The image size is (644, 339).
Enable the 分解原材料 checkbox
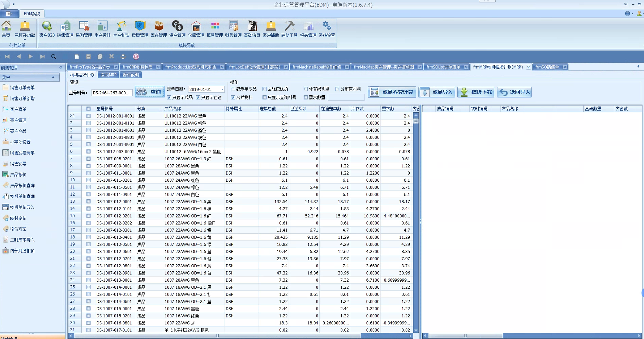pyautogui.click(x=337, y=89)
